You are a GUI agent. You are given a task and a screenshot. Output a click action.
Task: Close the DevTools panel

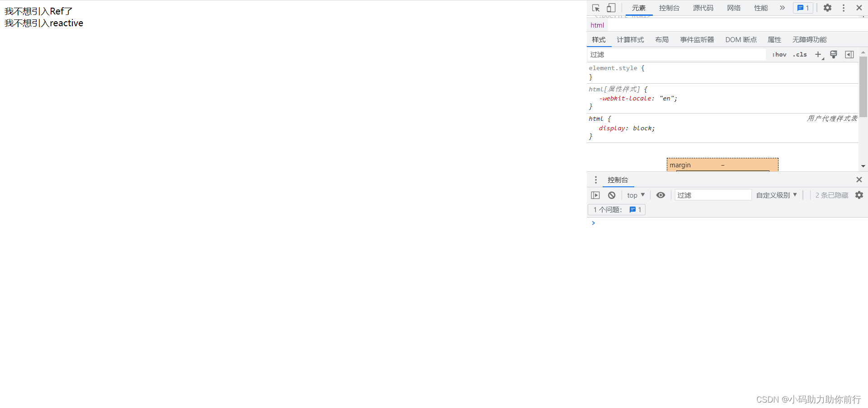click(859, 8)
